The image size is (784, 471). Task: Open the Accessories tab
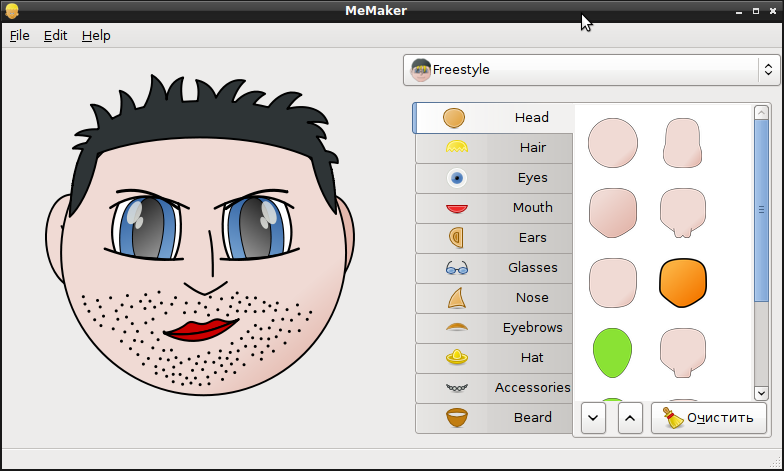point(494,388)
